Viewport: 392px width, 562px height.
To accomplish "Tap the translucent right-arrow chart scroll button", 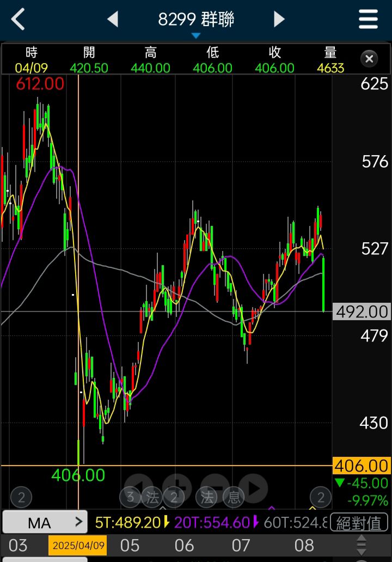I will click(x=253, y=488).
